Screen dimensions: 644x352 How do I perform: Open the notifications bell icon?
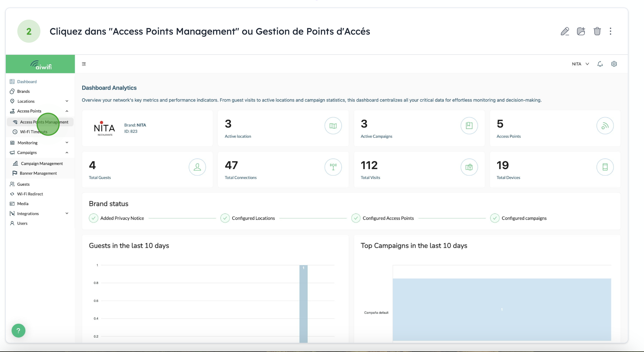coord(600,64)
